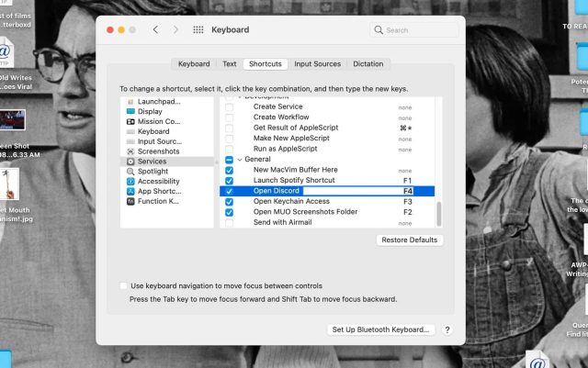The image size is (588, 368).
Task: Click Set Up Bluetooth Keyboard button
Action: (x=380, y=329)
